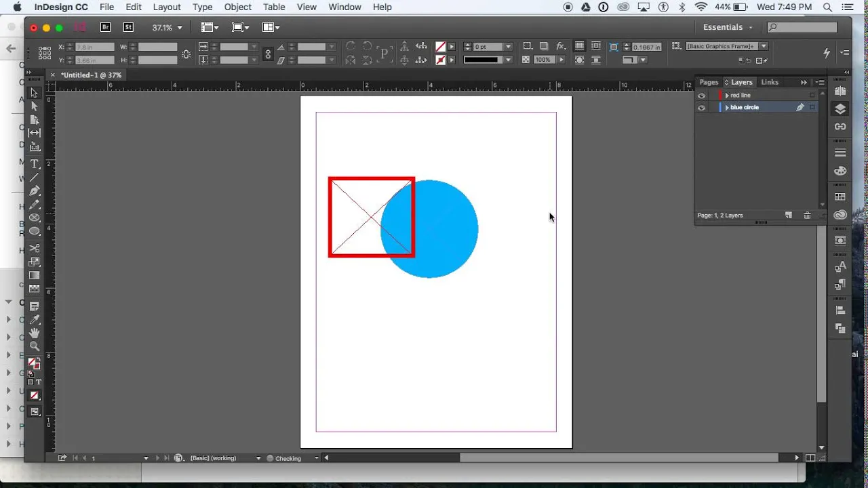
Task: Select the Gradient Swatch tool
Action: (34, 275)
